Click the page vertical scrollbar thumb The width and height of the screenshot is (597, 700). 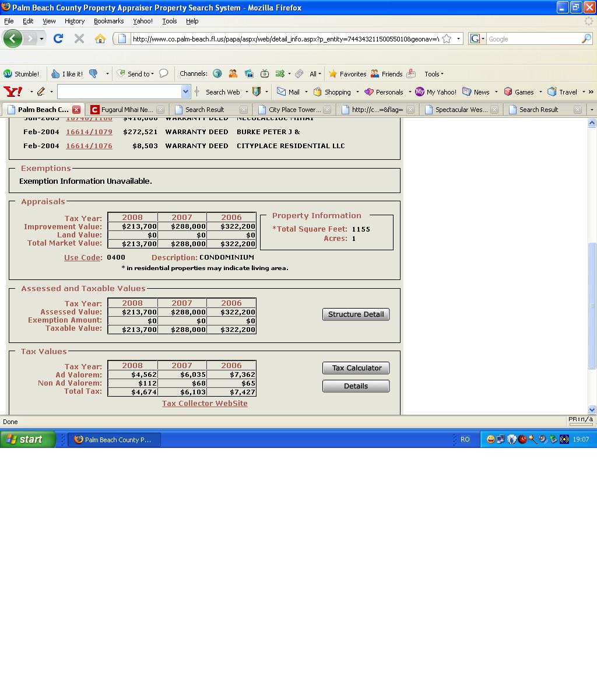592,305
